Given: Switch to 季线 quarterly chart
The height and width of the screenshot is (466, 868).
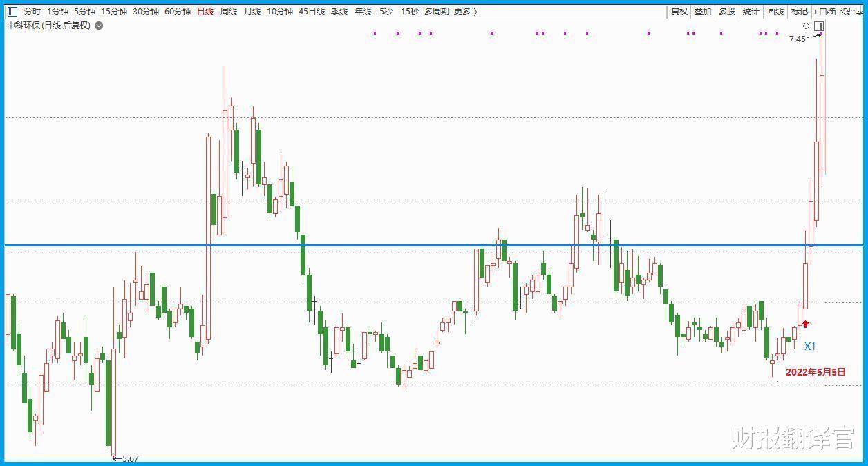Looking at the screenshot, I should 339,12.
